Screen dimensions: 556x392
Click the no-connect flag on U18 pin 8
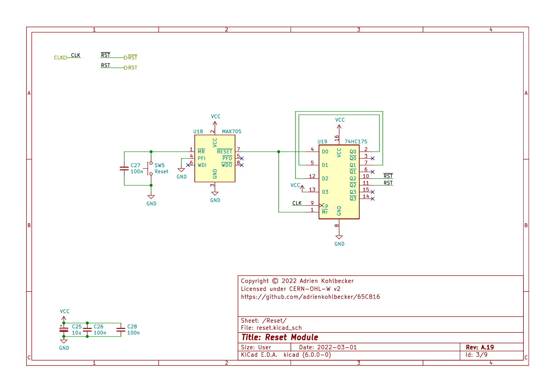pyautogui.click(x=242, y=165)
